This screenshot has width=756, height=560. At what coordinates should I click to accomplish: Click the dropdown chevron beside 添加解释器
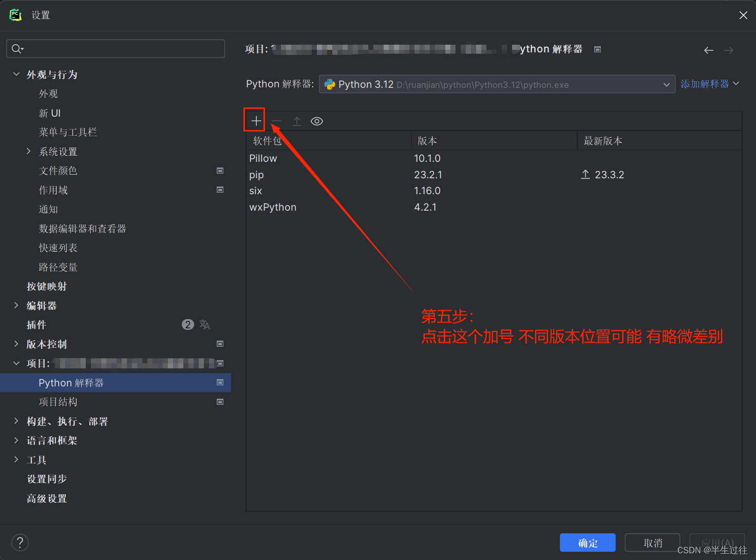click(x=736, y=83)
